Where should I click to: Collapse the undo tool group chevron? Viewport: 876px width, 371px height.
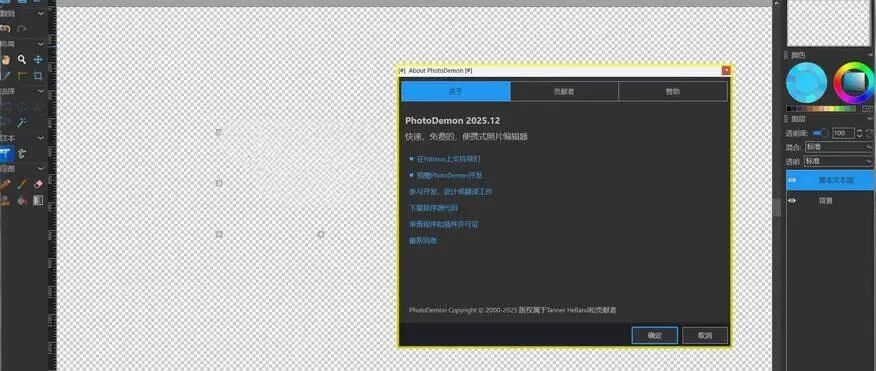[x=41, y=12]
